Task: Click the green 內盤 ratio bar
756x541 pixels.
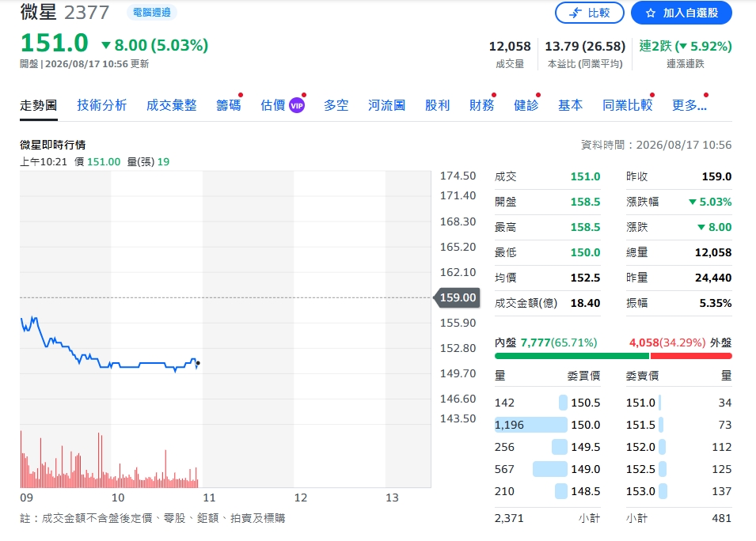Action: 572,356
